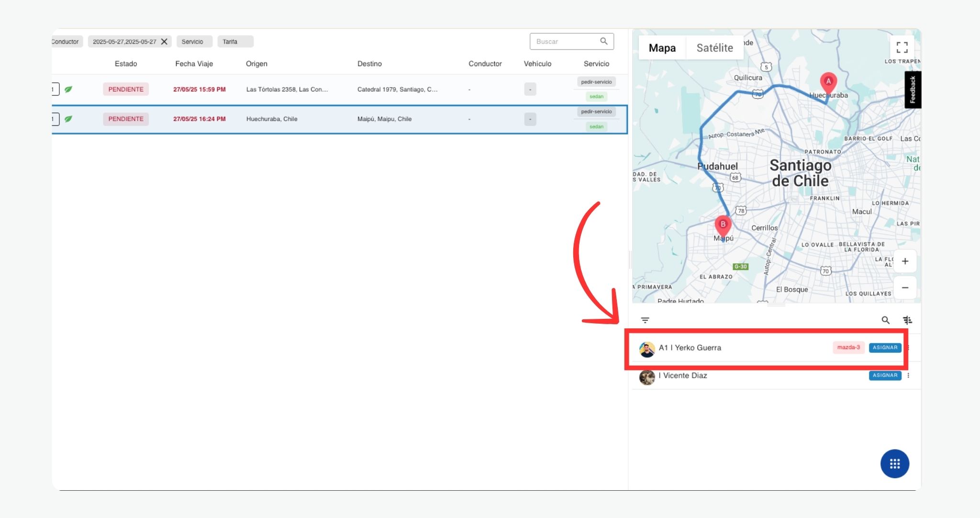This screenshot has height=518, width=980.
Task: Open more options for Vicente Diaz
Action: point(908,375)
